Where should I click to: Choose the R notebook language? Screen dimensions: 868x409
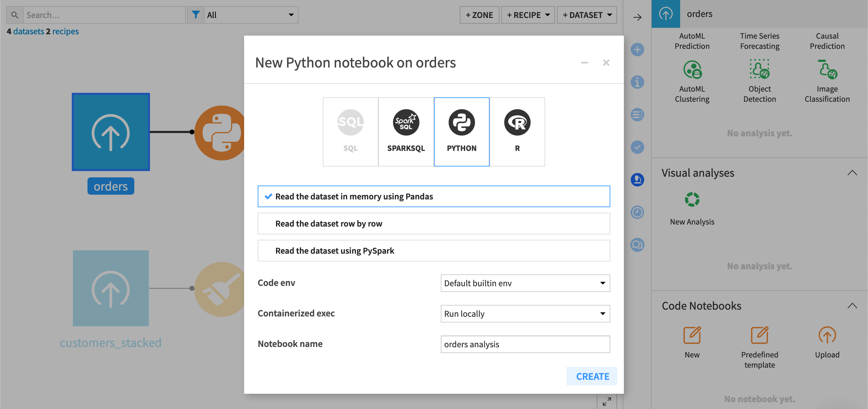(x=517, y=132)
